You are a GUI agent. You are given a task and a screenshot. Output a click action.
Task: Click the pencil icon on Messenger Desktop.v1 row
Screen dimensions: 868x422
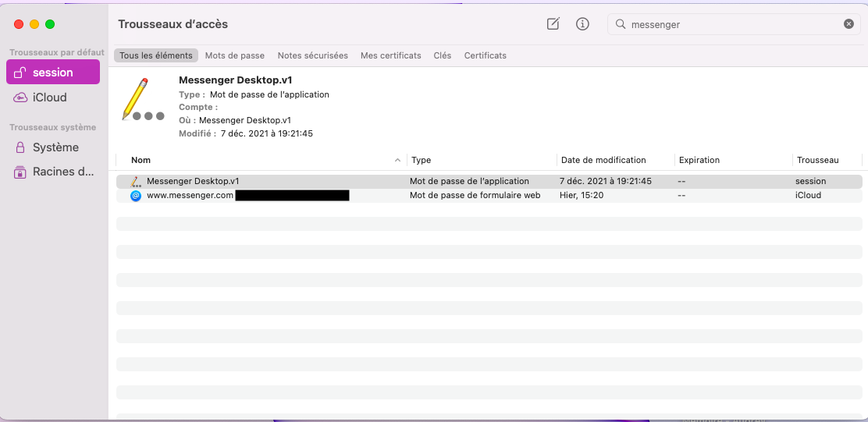click(136, 182)
